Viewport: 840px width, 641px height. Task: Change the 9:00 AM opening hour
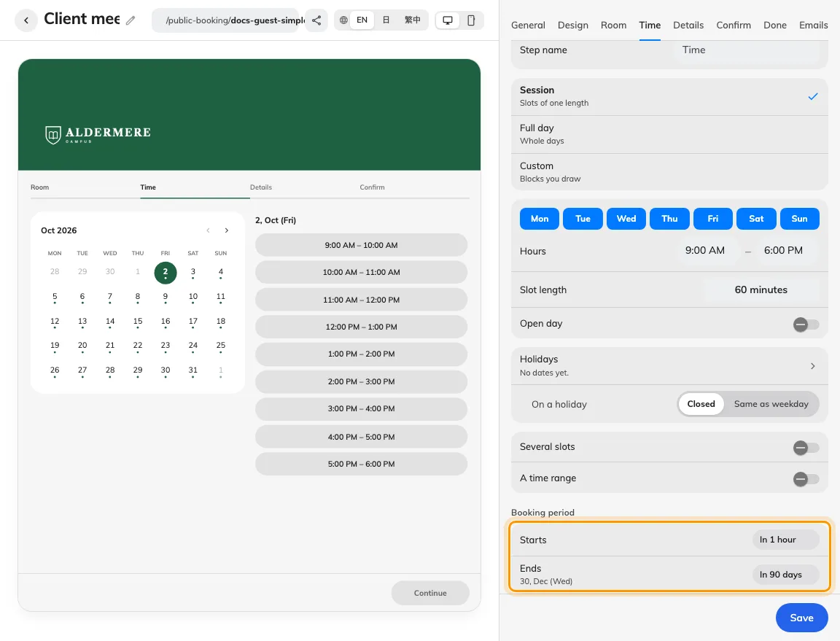[704, 250]
